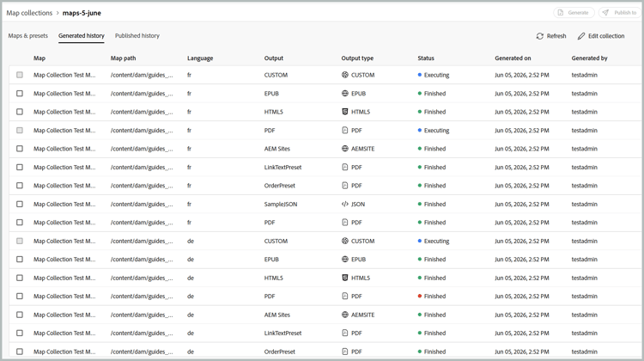
Task: Check the de AEM Sites row checkbox
Action: tap(20, 315)
